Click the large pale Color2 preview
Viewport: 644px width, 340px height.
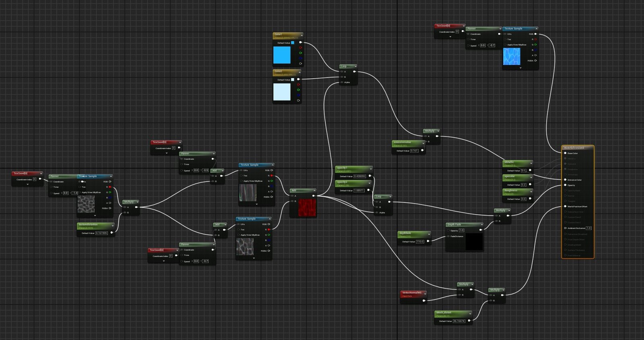(282, 92)
